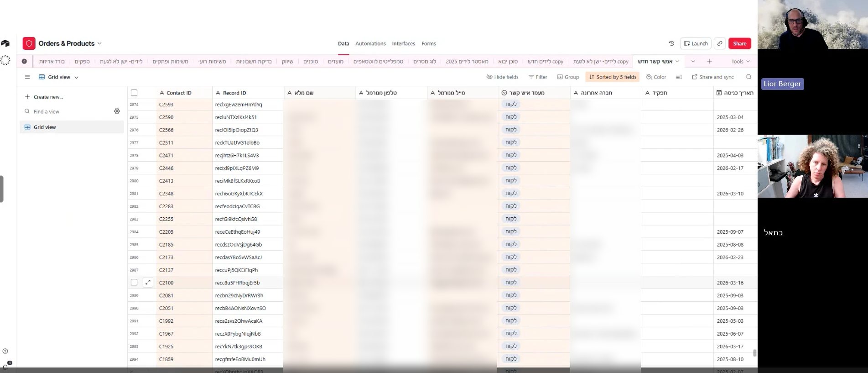This screenshot has height=373, width=868.
Task: Select Grid view in the views sidebar
Action: tap(72, 127)
